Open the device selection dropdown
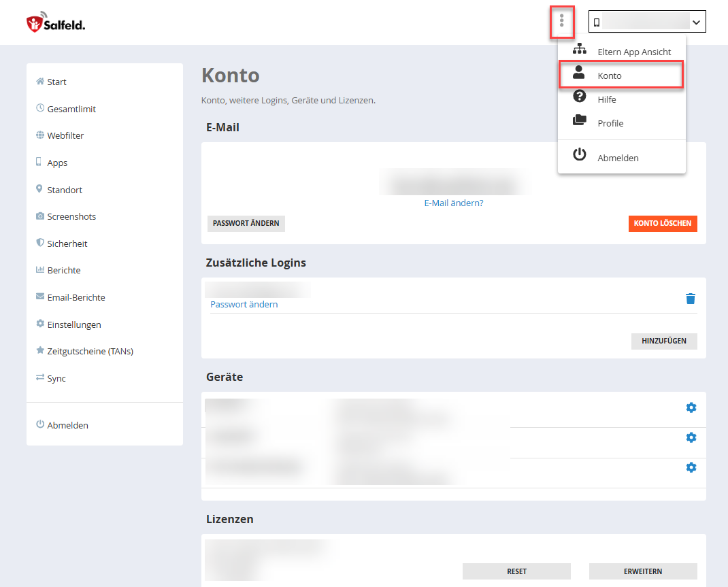Screen dimensions: 728x587 click(x=646, y=21)
